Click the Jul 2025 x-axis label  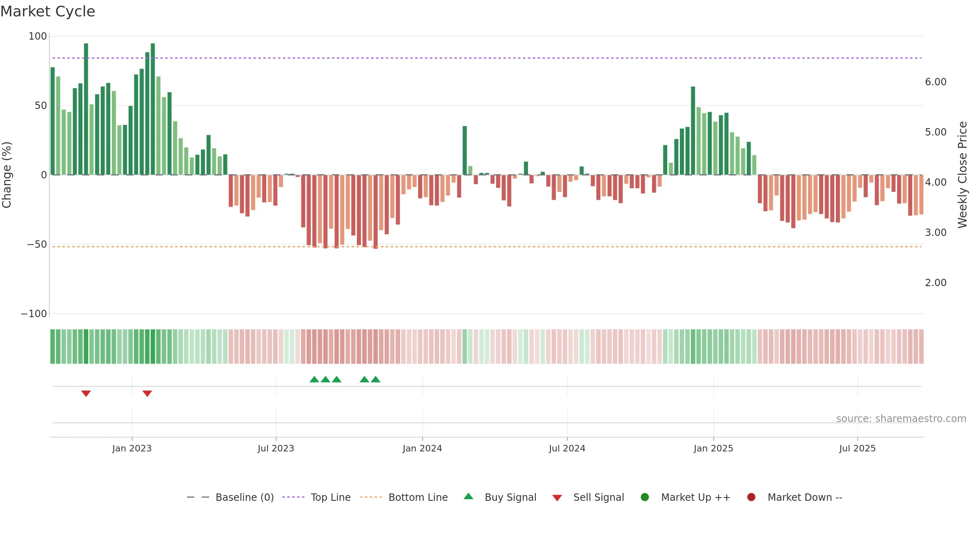click(857, 449)
